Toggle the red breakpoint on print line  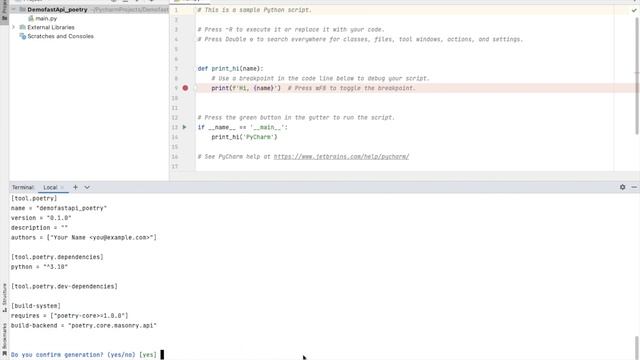[185, 88]
